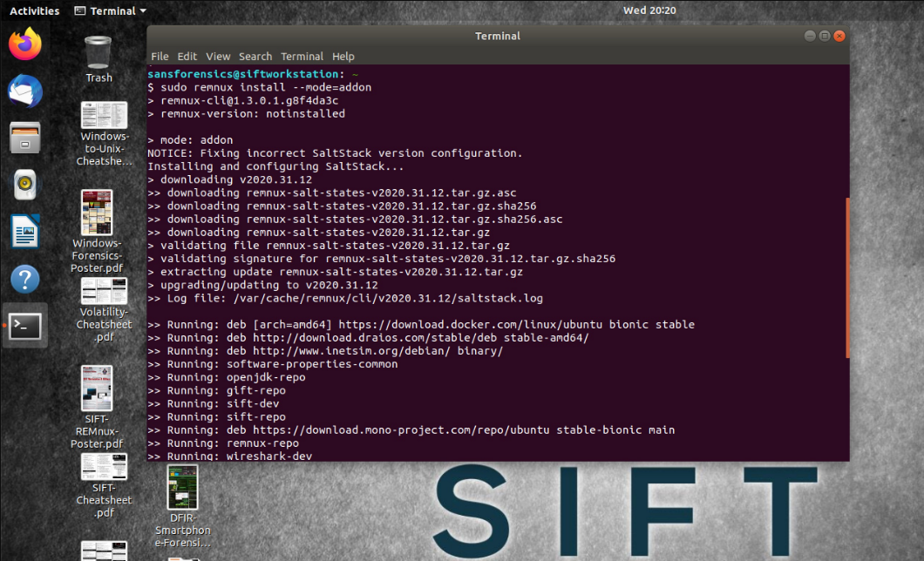Maximize the Terminal window
The width and height of the screenshot is (924, 561).
824,36
